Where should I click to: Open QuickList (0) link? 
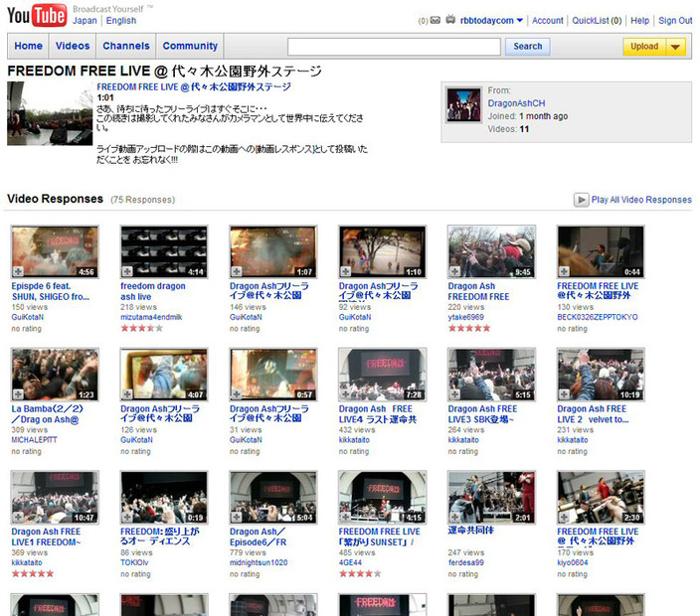click(x=597, y=21)
